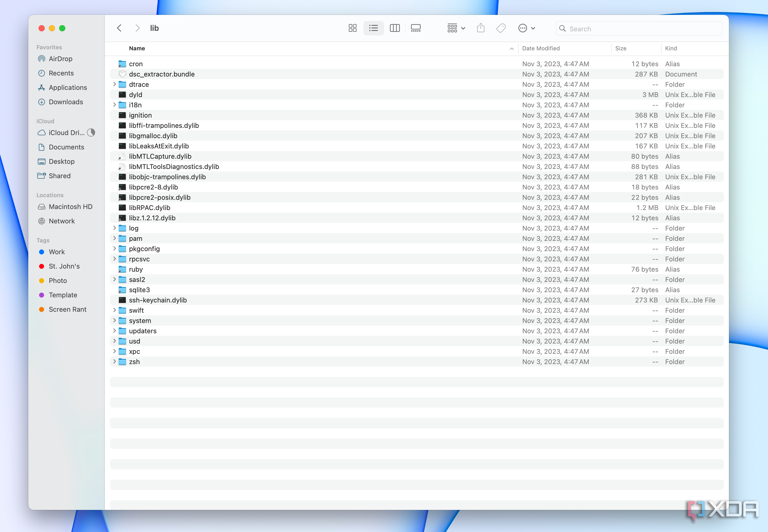Go back with the back arrow
Viewport: 768px width, 532px height.
pyautogui.click(x=119, y=28)
